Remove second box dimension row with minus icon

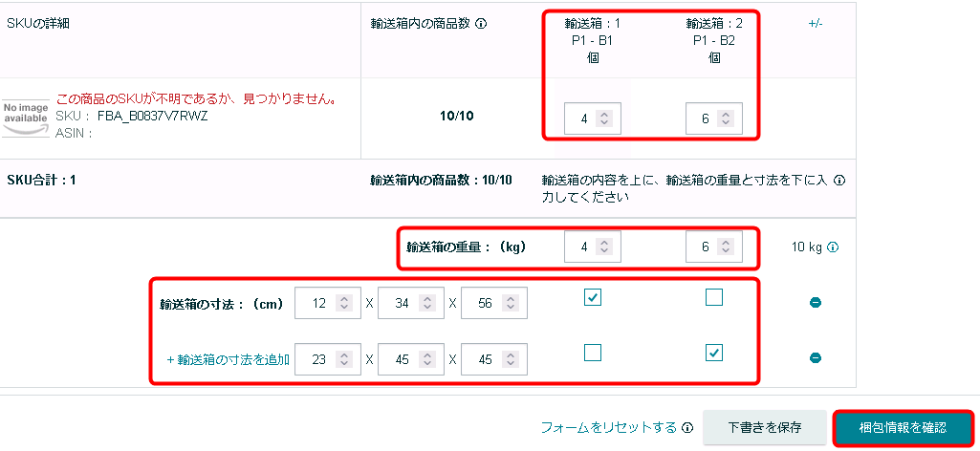coord(816,358)
